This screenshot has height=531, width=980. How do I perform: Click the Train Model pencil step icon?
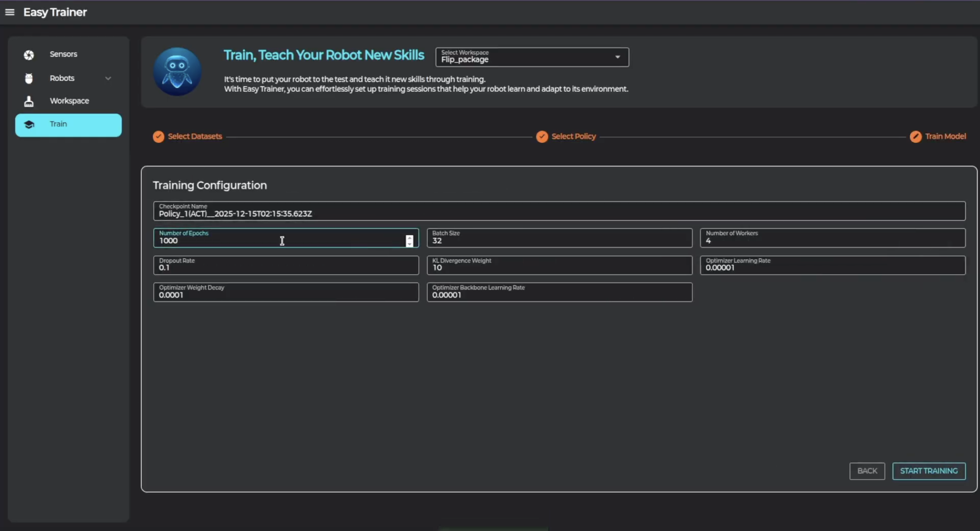tap(915, 137)
